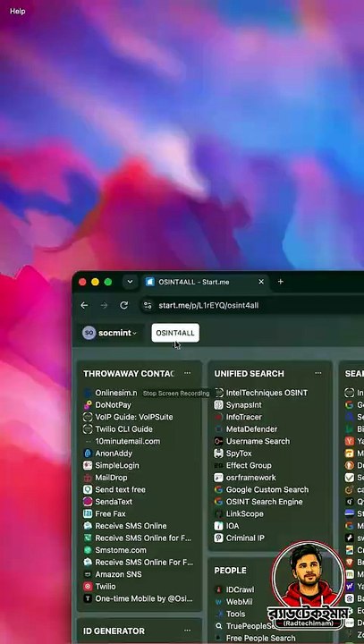The image size is (364, 644).
Task: Open the socmint profile dropdown
Action: tap(110, 333)
